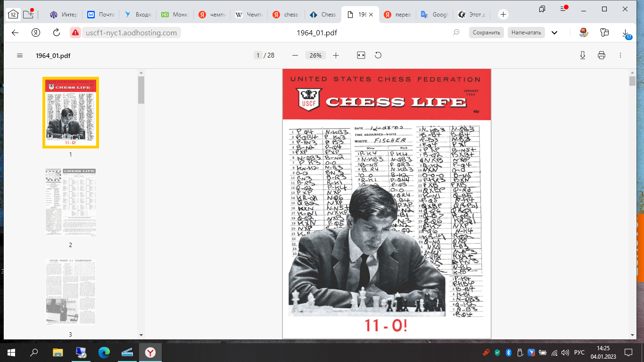Print the PDF document

tap(602, 55)
